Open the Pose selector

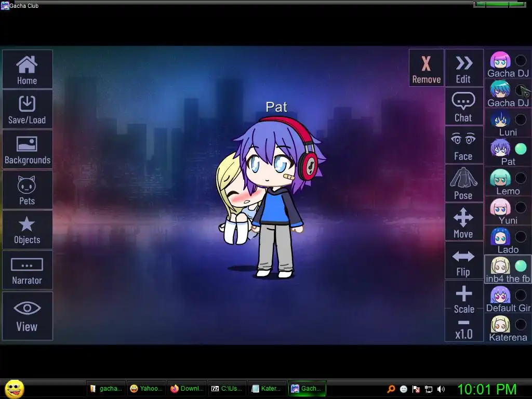(464, 183)
